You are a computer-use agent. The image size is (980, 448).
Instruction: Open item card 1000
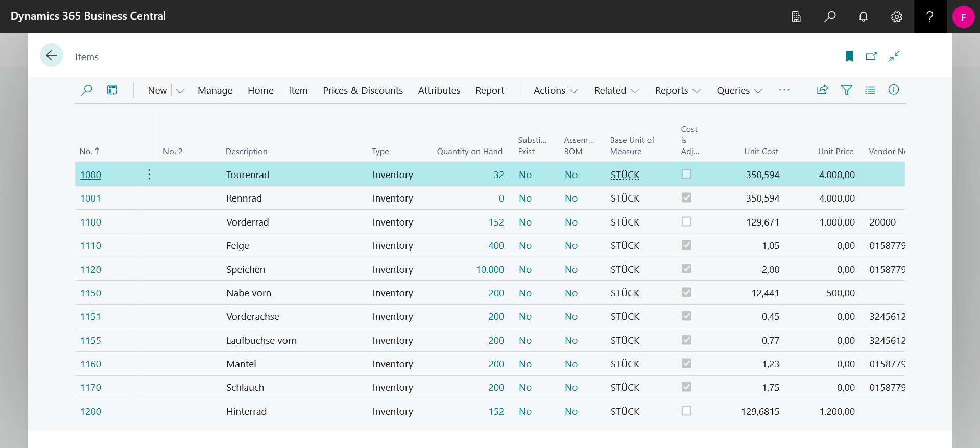point(90,175)
